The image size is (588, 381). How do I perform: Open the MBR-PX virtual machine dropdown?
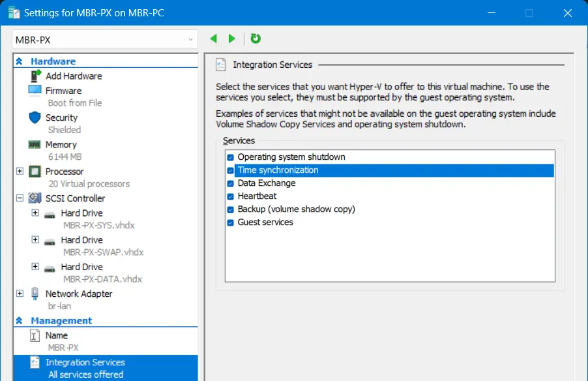(x=104, y=40)
